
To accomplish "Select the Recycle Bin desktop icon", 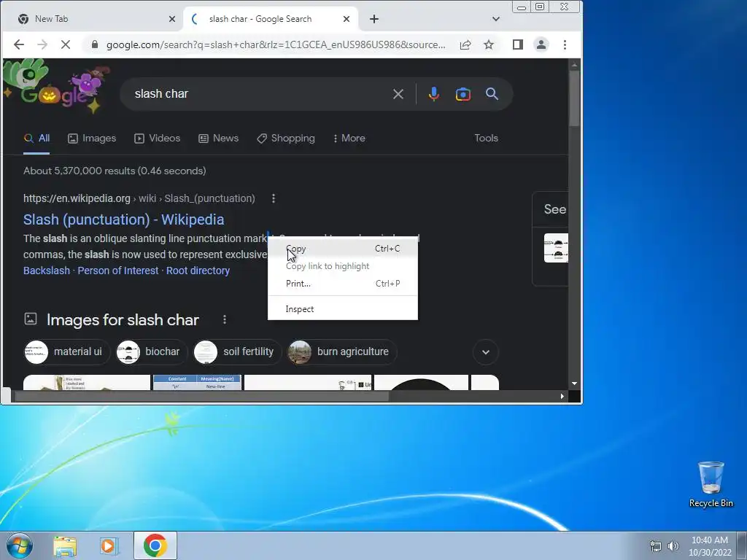I will [711, 484].
